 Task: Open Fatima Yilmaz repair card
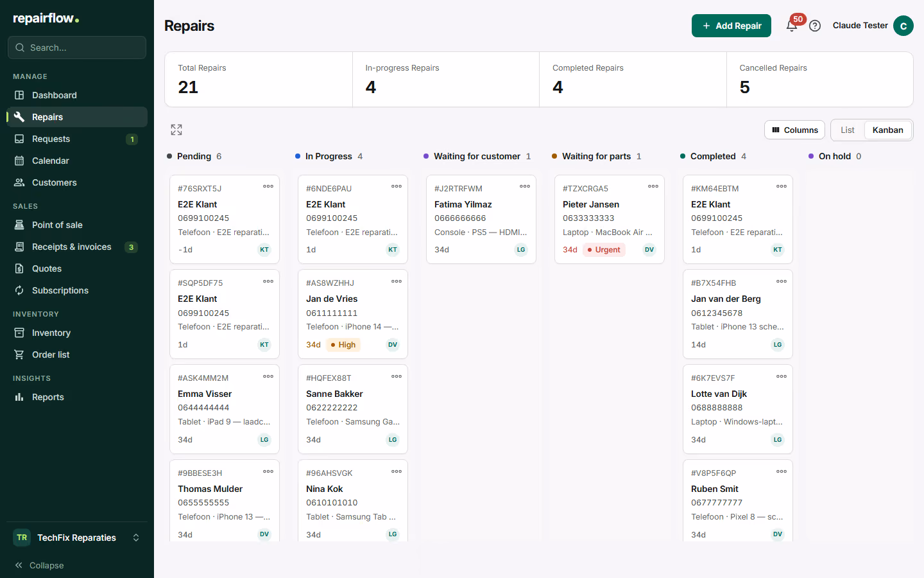481,219
